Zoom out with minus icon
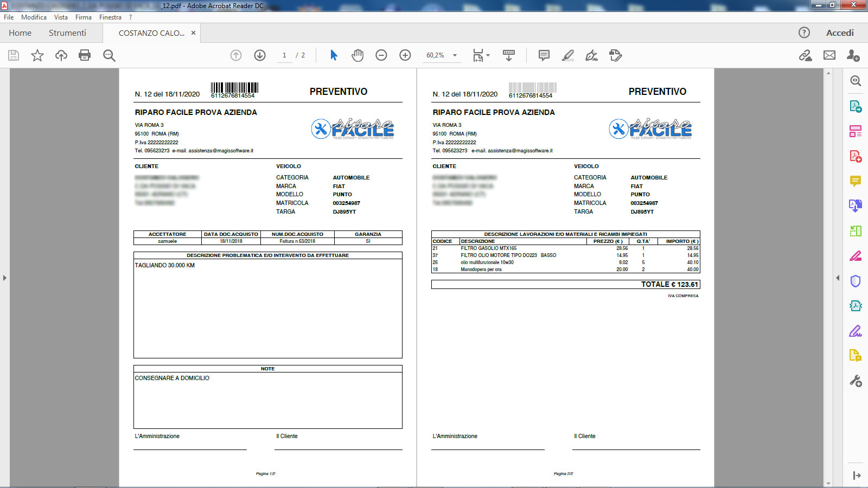This screenshot has height=488, width=868. point(381,55)
